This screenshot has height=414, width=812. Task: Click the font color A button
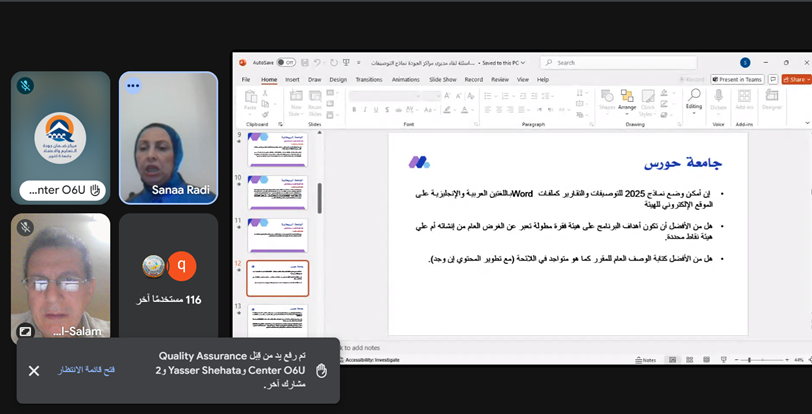tap(467, 110)
